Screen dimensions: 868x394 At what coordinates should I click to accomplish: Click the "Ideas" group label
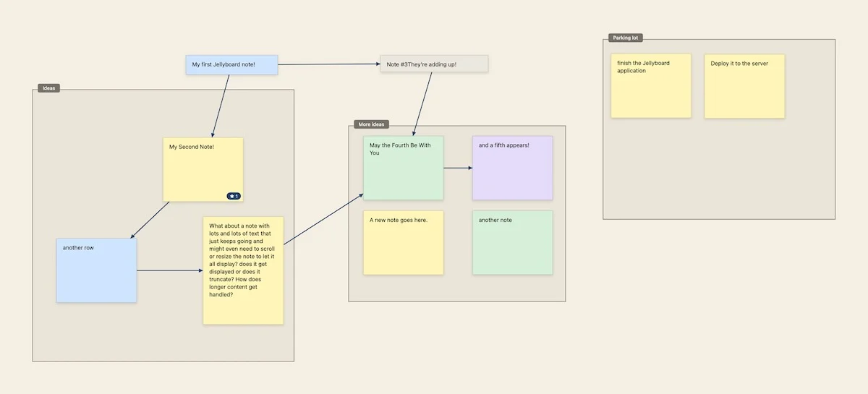tap(49, 88)
